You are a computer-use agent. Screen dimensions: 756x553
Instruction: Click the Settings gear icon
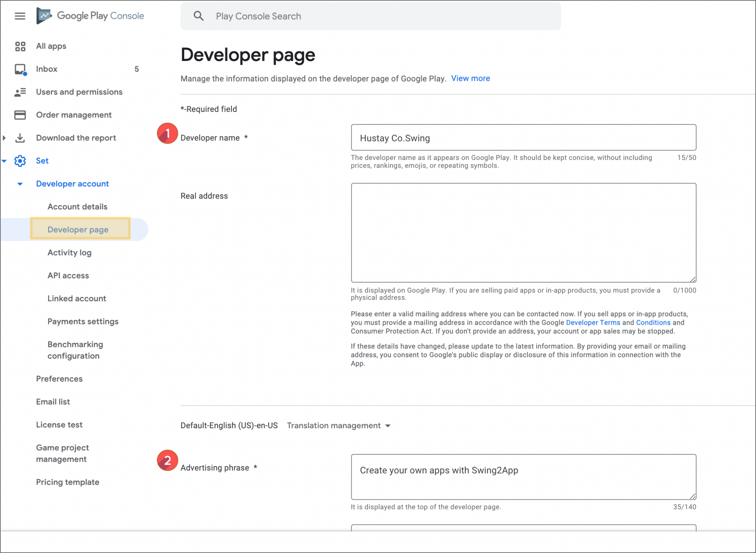(x=20, y=161)
